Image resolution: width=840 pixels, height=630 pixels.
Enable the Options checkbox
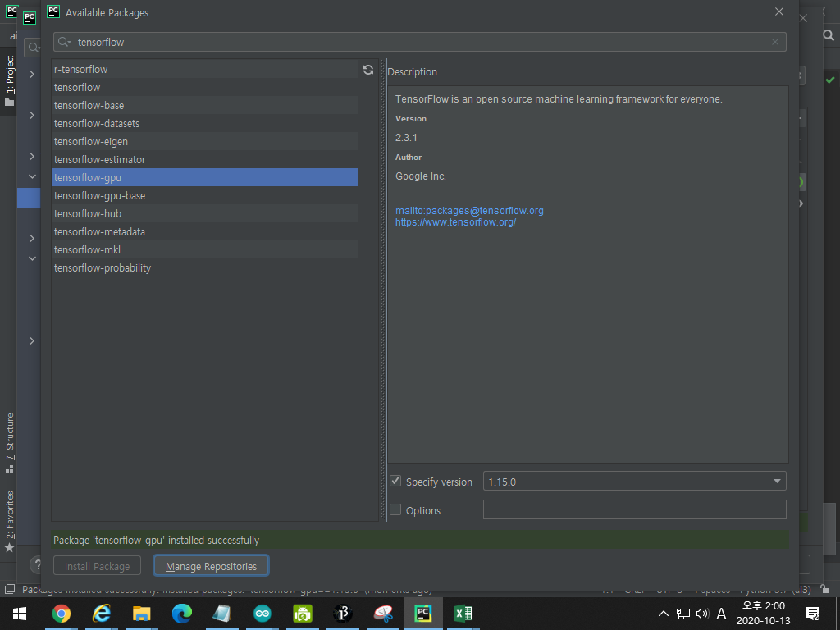pyautogui.click(x=395, y=509)
